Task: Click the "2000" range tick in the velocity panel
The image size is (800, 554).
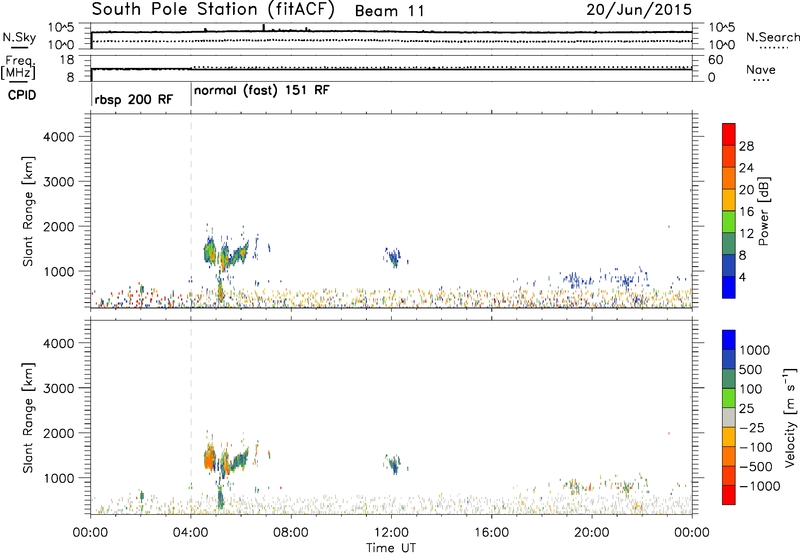Action: 58,433
